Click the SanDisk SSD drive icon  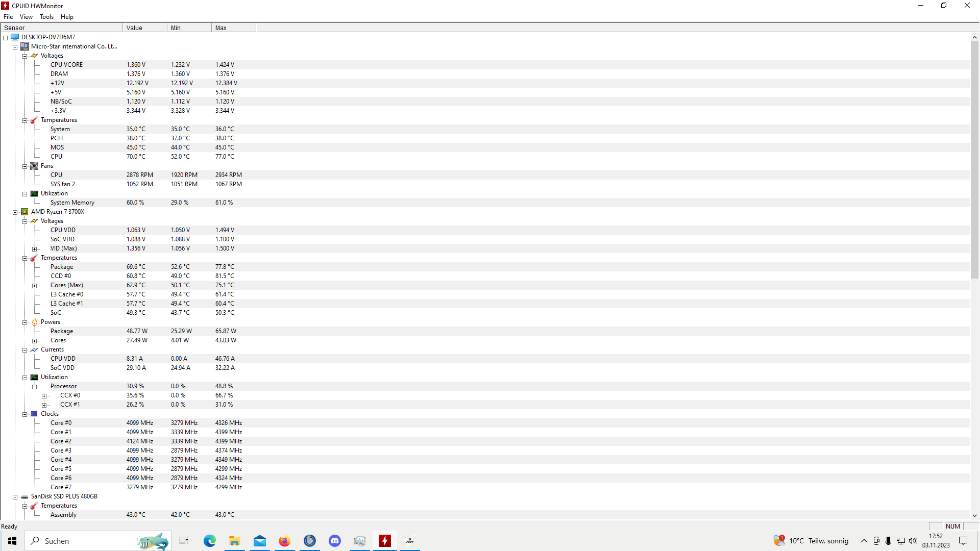[24, 496]
